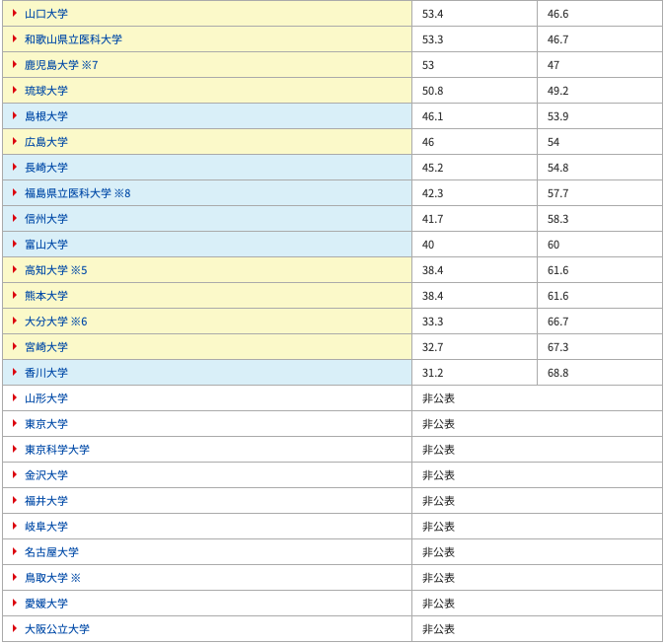Click the red arrow beside 福井大学

click(x=15, y=500)
